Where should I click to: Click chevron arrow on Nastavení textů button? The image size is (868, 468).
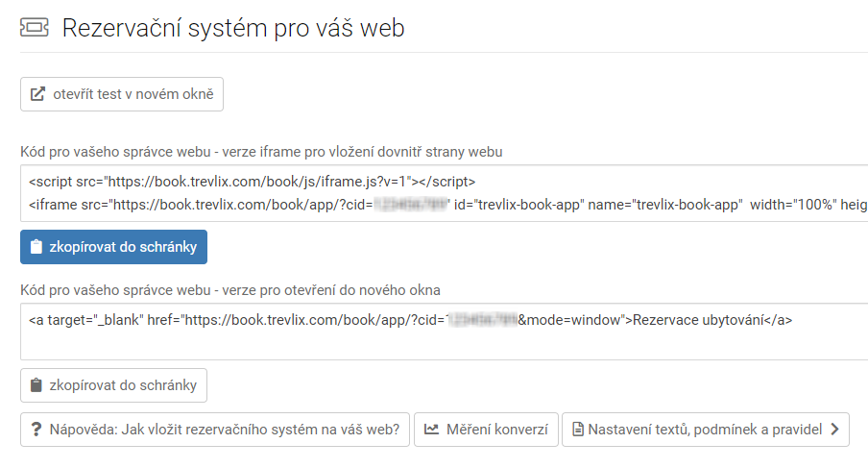(834, 430)
